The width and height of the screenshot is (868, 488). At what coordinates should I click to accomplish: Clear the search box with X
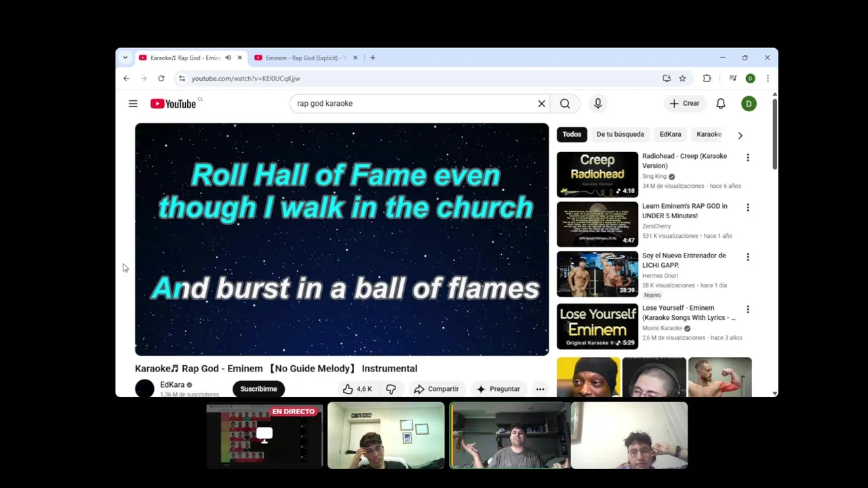point(542,104)
